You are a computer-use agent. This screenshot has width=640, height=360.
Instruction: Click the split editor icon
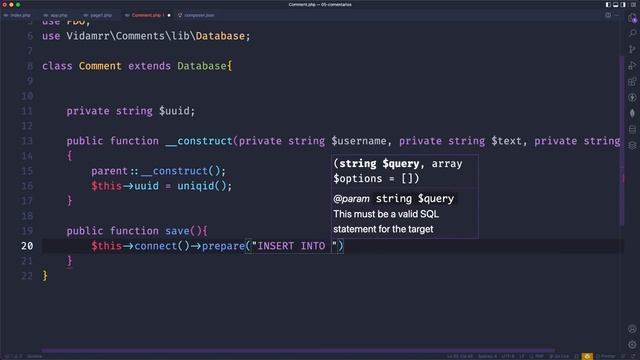(x=608, y=15)
